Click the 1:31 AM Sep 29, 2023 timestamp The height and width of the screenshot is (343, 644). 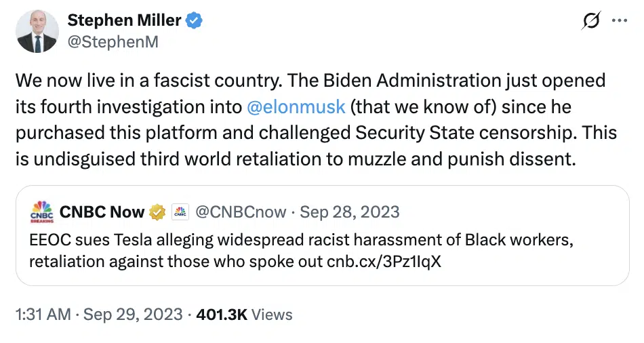pos(99,315)
